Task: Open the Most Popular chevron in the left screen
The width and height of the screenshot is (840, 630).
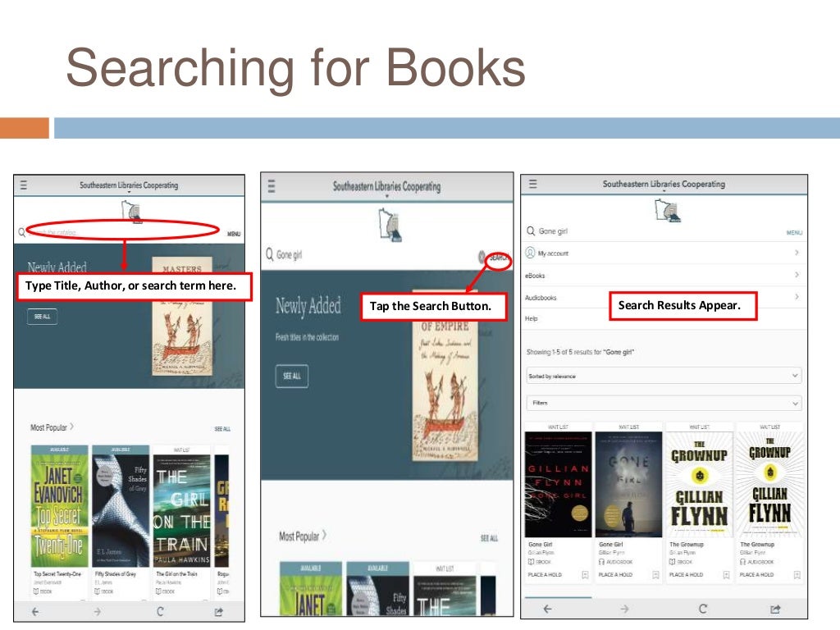Action: coord(72,427)
